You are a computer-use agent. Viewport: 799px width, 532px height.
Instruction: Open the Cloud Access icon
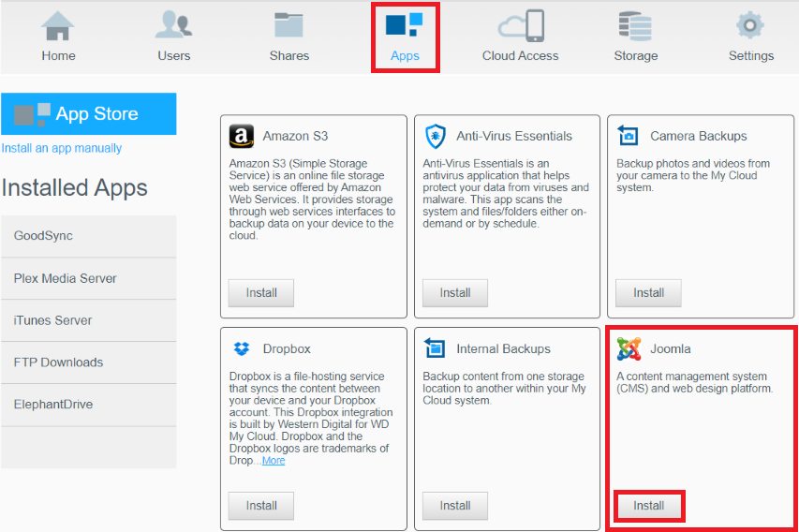click(520, 26)
